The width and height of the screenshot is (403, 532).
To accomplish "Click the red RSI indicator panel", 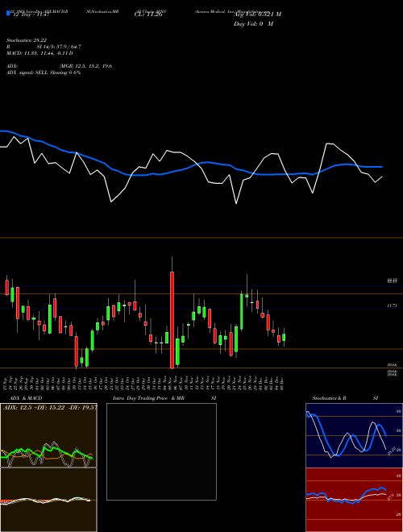I will click(x=354, y=500).
